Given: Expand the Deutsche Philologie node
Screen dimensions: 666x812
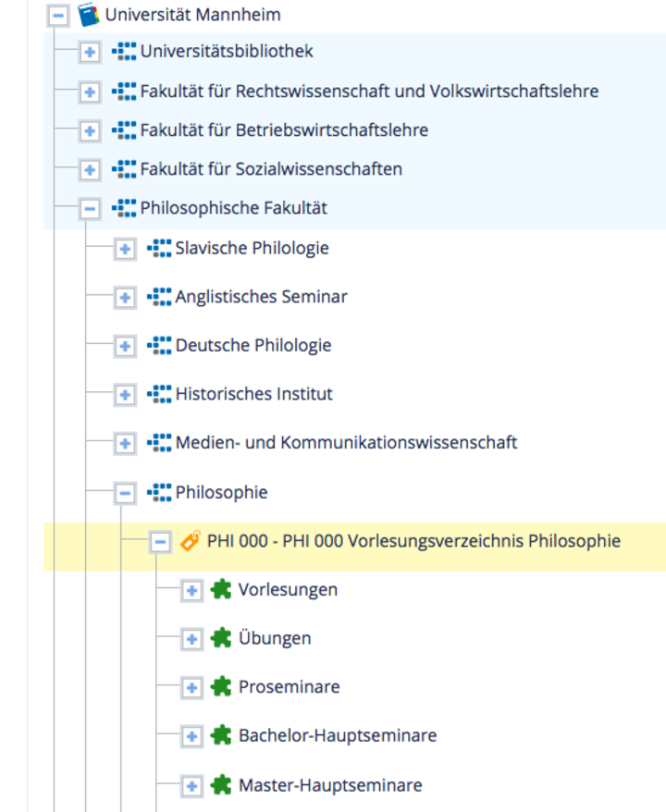Looking at the screenshot, I should click(x=125, y=347).
